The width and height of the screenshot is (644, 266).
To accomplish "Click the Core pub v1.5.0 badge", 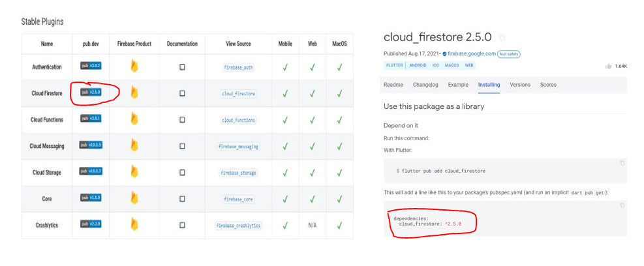I will point(91,198).
